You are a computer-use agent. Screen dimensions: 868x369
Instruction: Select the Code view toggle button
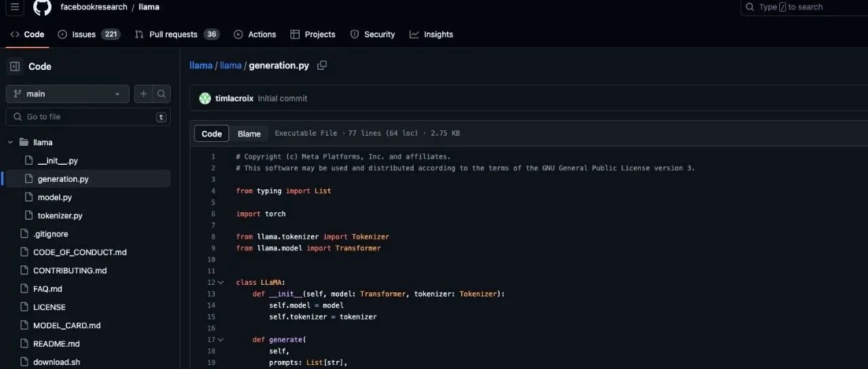pyautogui.click(x=212, y=134)
